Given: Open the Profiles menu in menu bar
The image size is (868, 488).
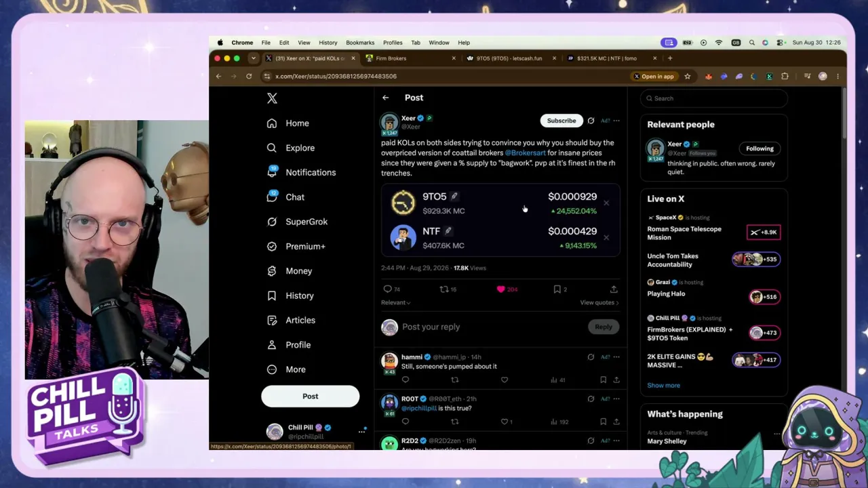Looking at the screenshot, I should (x=393, y=43).
